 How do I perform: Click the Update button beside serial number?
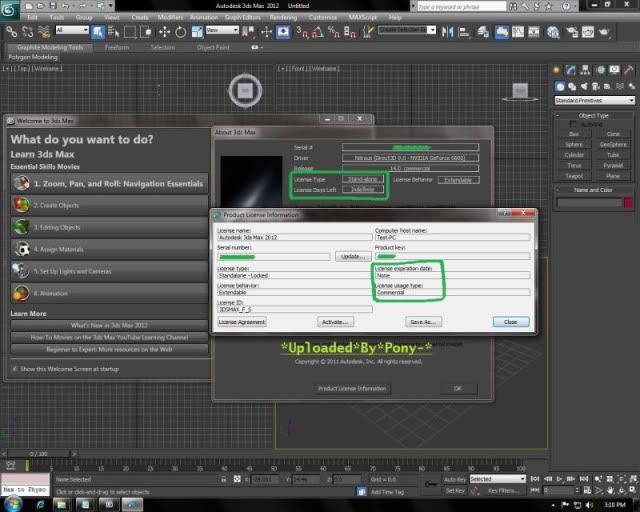tap(353, 256)
